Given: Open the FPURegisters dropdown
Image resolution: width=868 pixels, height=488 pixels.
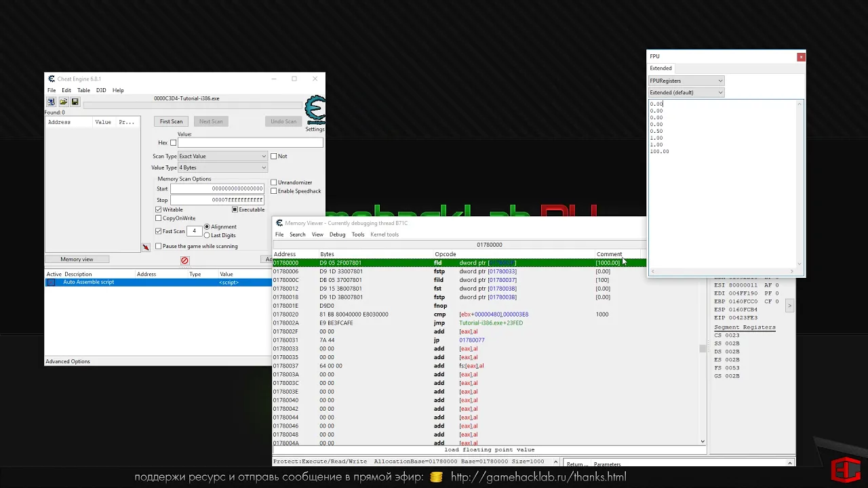Looking at the screenshot, I should click(686, 81).
